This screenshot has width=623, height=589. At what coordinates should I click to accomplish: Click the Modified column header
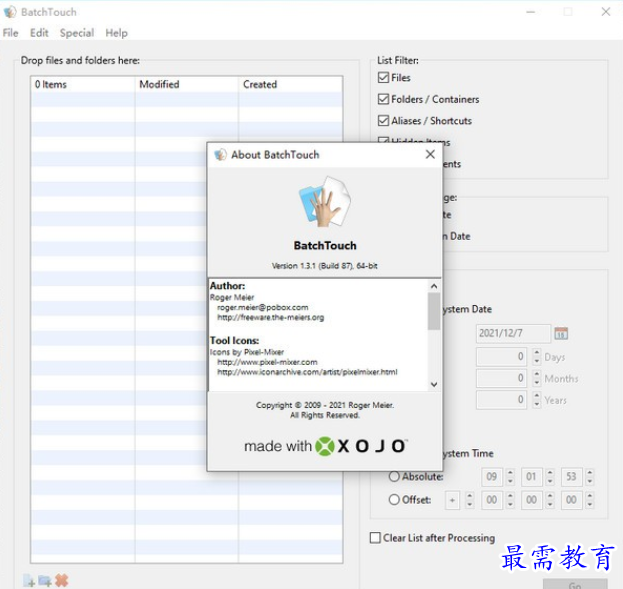pos(186,84)
